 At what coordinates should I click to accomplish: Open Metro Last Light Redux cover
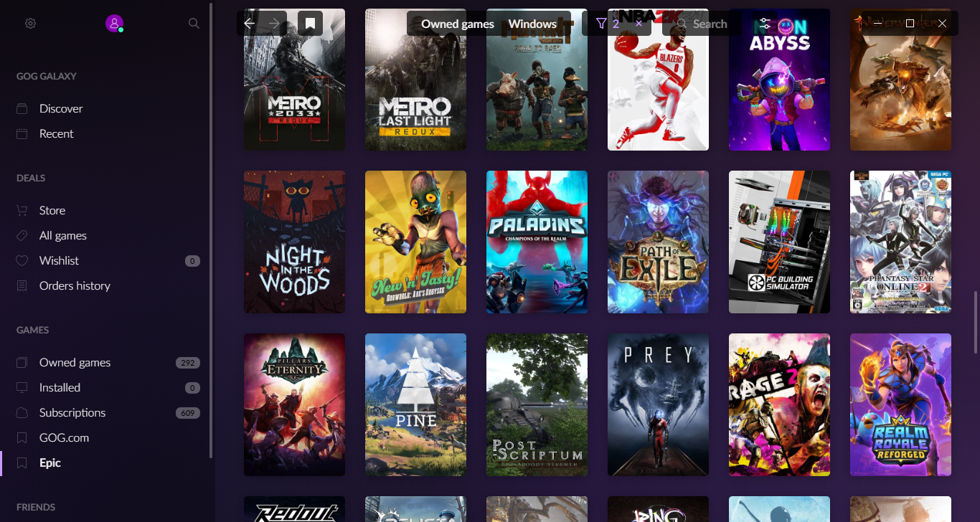(x=415, y=80)
